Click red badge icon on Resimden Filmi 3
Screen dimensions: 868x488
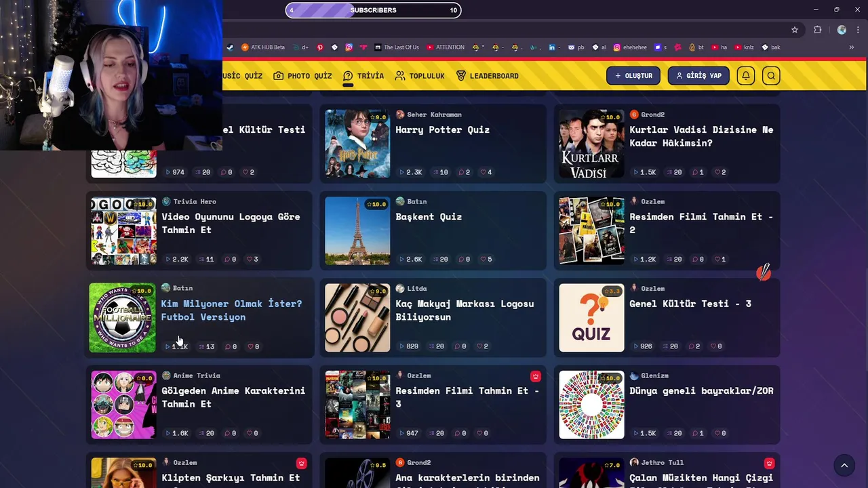click(536, 376)
